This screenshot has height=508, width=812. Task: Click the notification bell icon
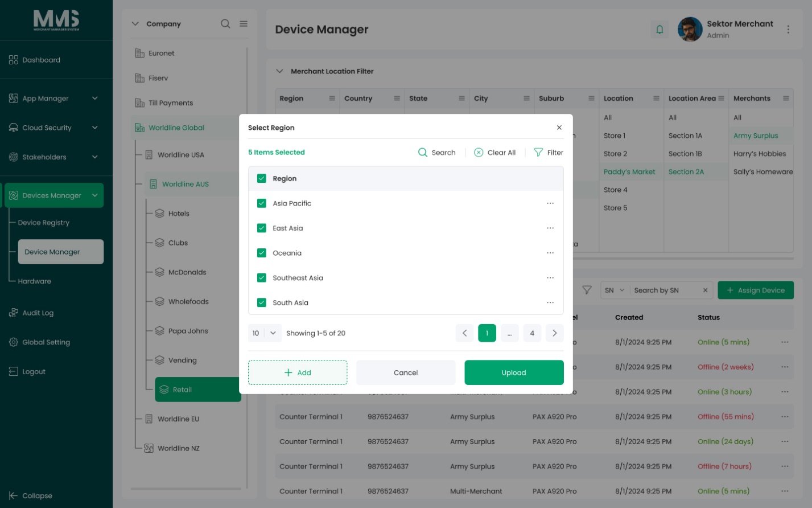pyautogui.click(x=660, y=29)
